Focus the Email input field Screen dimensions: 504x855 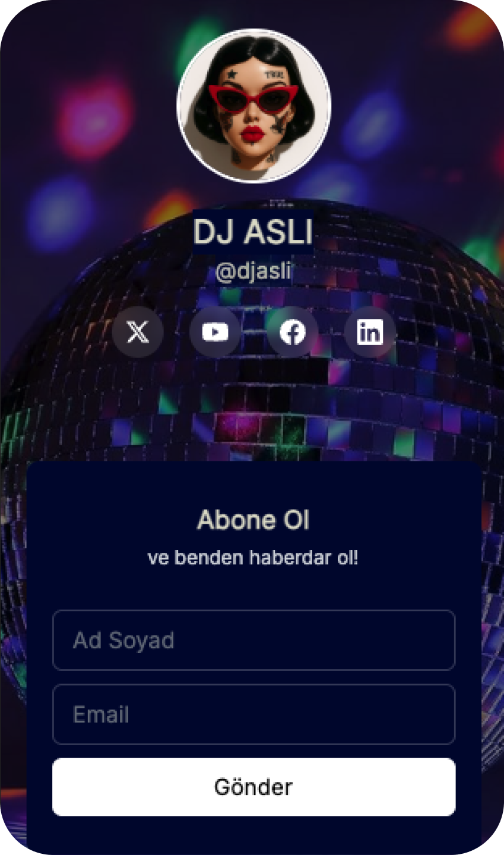click(254, 714)
